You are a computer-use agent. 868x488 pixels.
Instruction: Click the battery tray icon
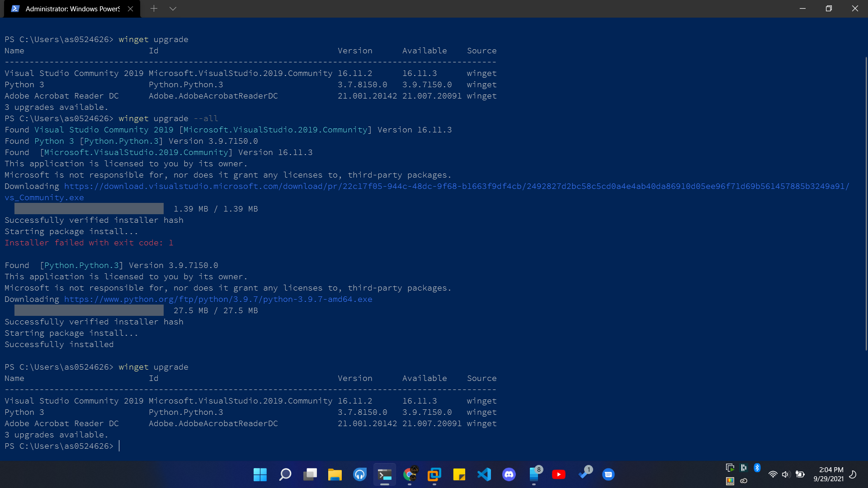click(800, 474)
